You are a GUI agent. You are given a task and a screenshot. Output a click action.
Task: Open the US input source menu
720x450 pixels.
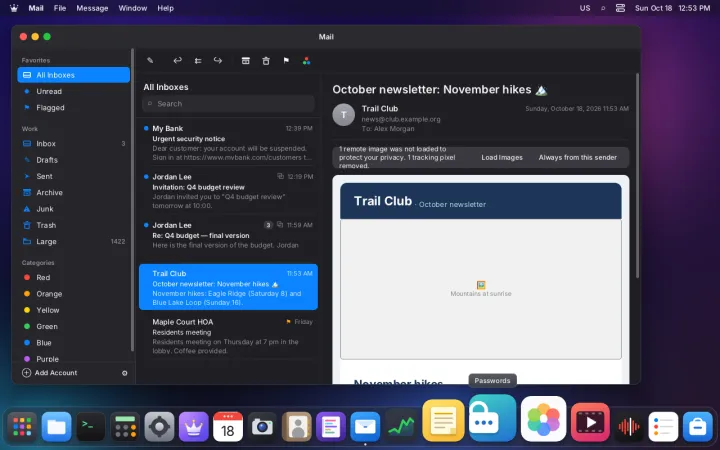click(585, 8)
